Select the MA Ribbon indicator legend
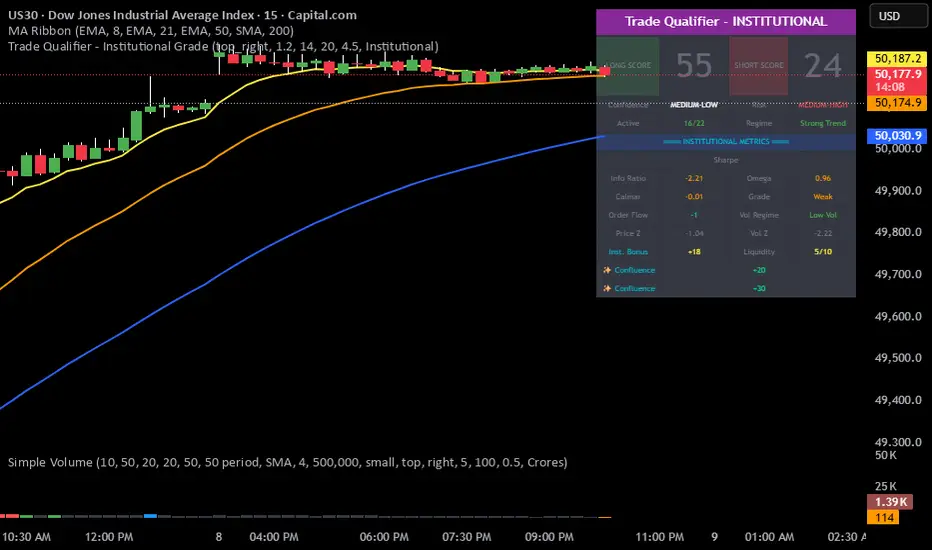This screenshot has width=932, height=550. click(x=150, y=30)
